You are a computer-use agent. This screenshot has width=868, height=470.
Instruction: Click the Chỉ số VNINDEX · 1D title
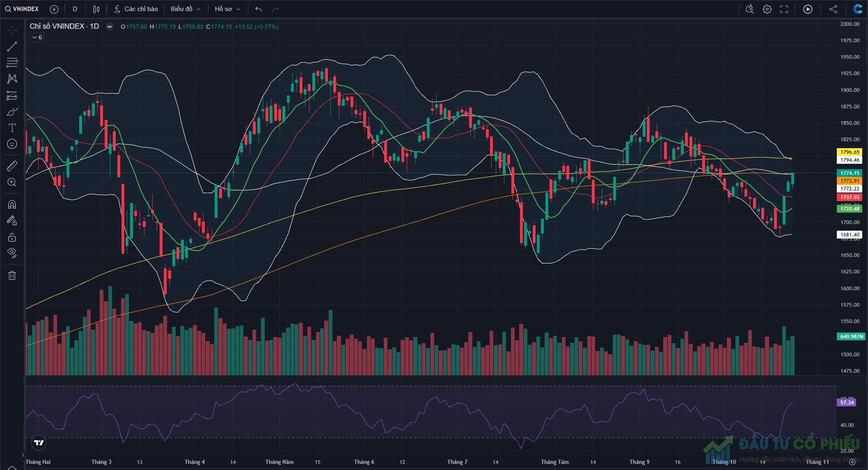(x=64, y=26)
